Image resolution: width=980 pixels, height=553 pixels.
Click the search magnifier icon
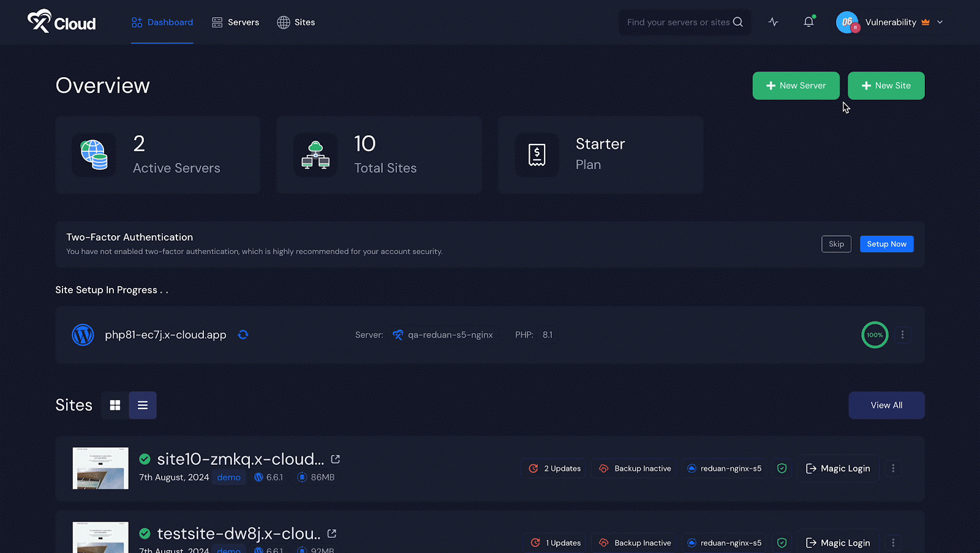pos(738,21)
